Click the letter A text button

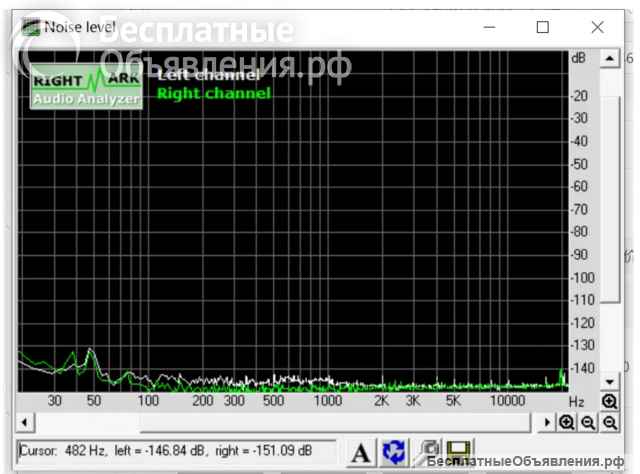click(360, 451)
